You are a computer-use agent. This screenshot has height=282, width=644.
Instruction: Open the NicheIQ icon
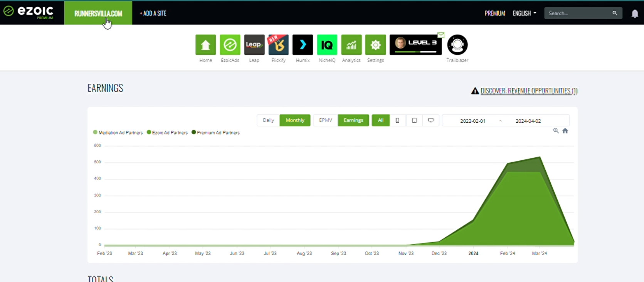327,45
